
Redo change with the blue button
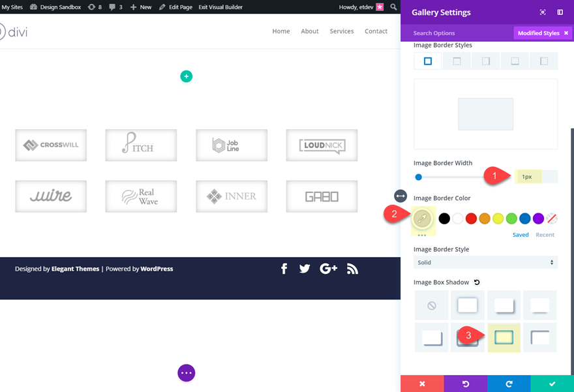(509, 384)
